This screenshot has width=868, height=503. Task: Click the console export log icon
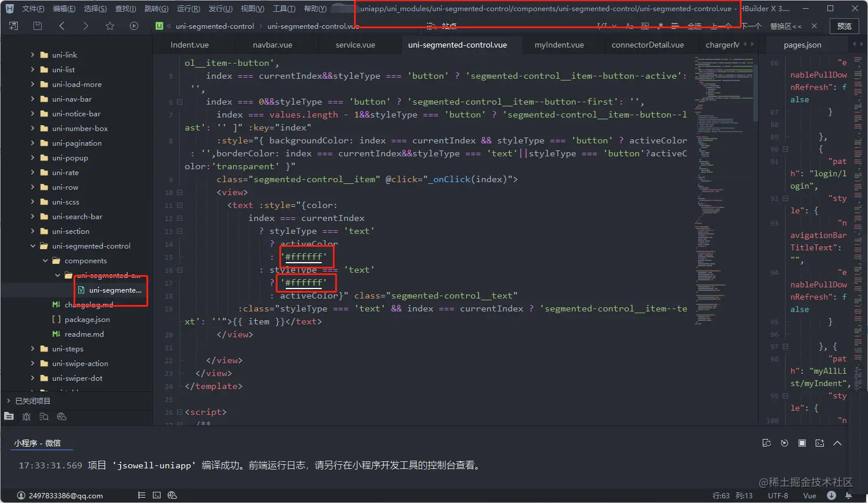point(766,443)
